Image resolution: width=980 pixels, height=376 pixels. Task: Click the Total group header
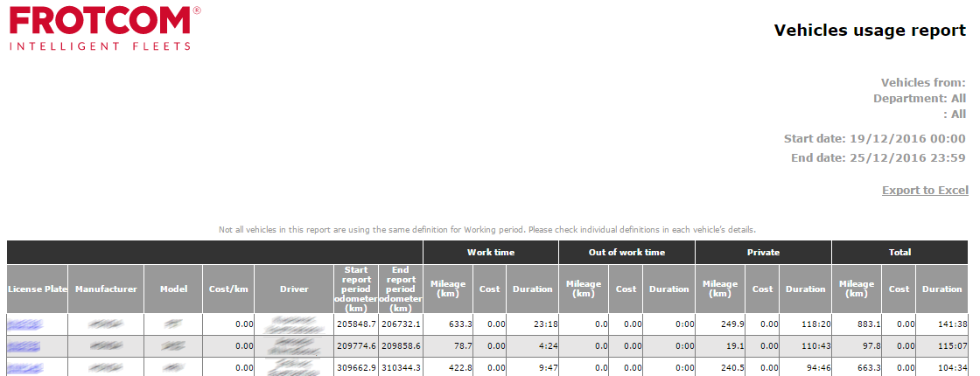tap(899, 252)
